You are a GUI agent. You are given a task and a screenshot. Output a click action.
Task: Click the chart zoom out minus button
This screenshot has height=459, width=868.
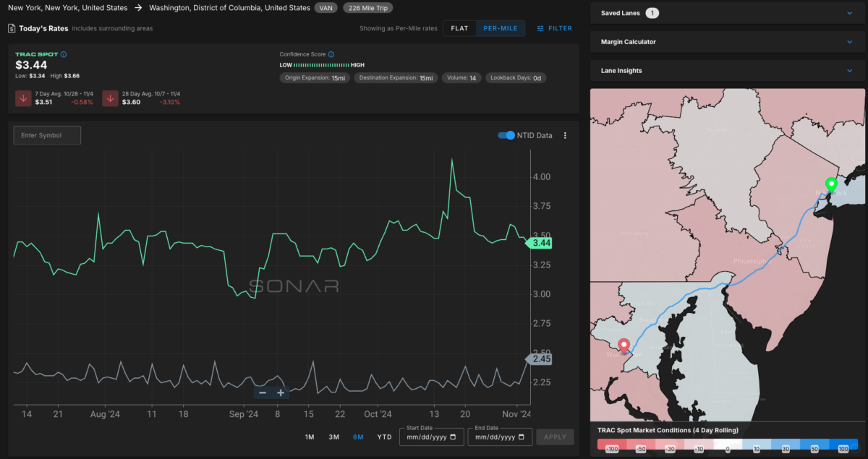coord(263,392)
